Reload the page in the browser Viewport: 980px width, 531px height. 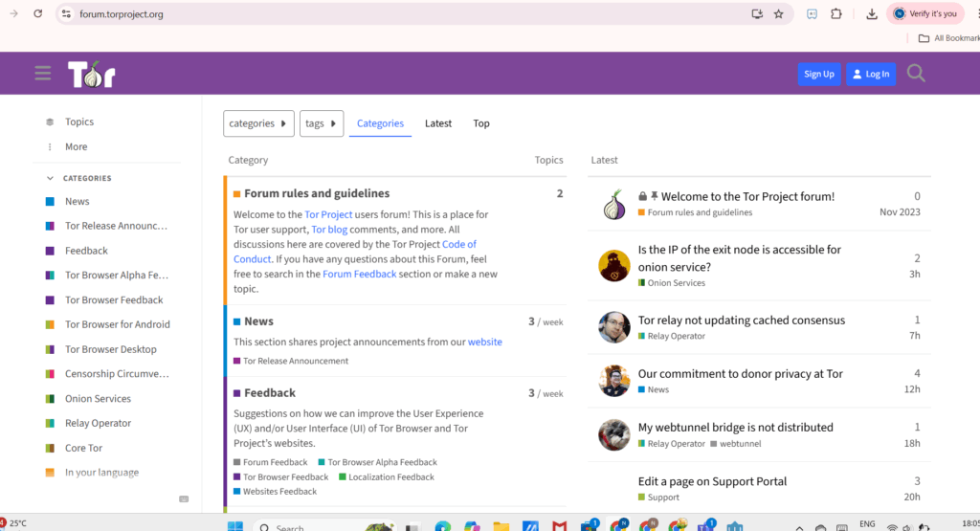coord(37,13)
